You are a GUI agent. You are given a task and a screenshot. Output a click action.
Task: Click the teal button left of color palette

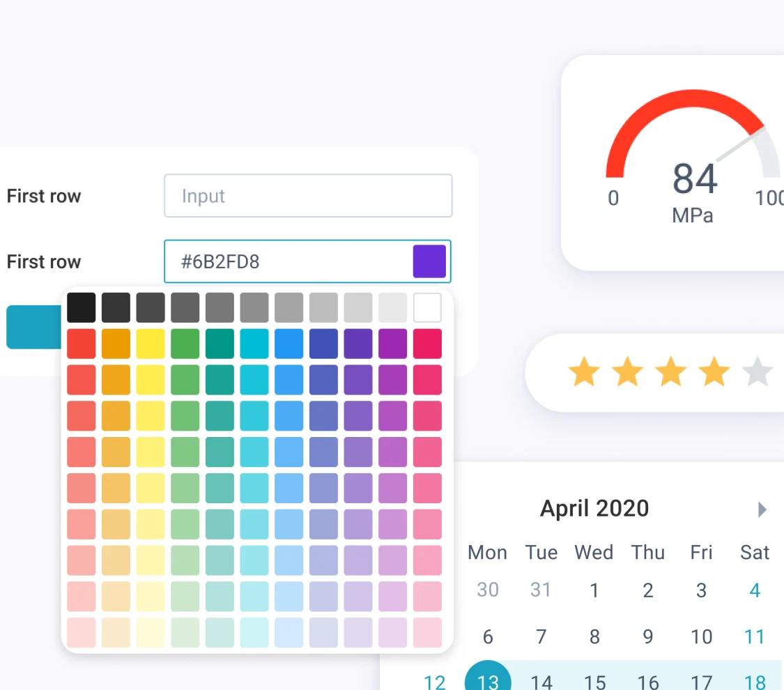pos(34,327)
